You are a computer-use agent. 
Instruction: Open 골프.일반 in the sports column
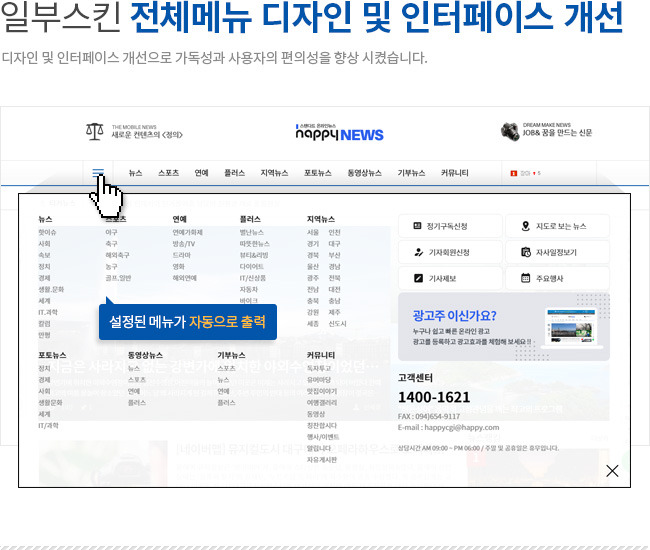pyautogui.click(x=118, y=278)
